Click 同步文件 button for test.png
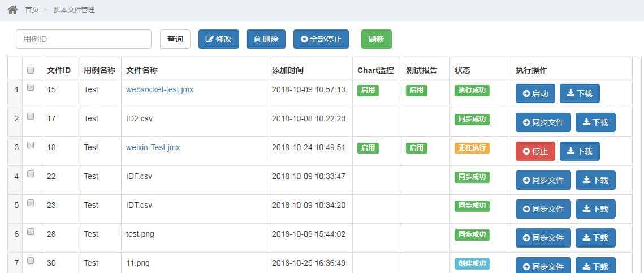 (x=543, y=237)
